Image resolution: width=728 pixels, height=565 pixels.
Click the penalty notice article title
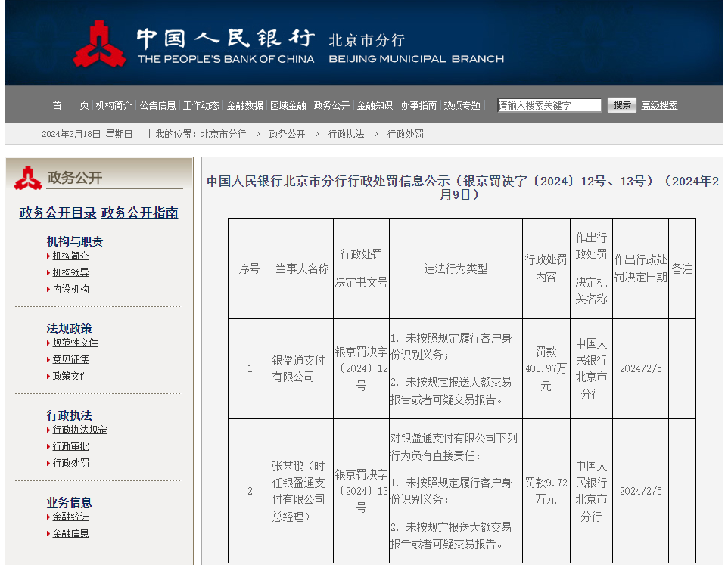pyautogui.click(x=462, y=188)
